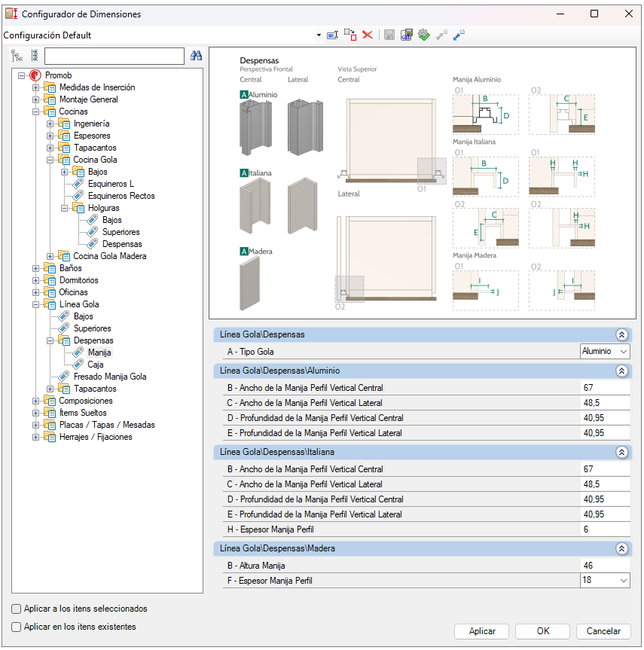644x650 pixels.
Task: Open the F - Espesor Manija Perfil dropdown
Action: [x=623, y=581]
